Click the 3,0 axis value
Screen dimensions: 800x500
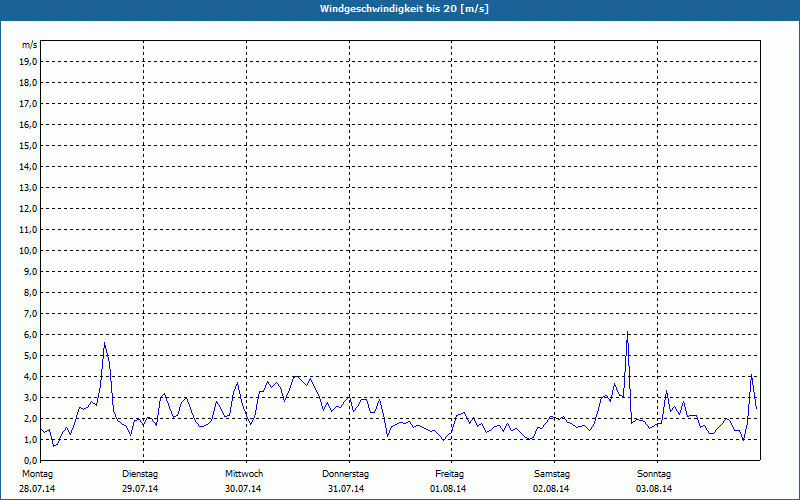[29, 397]
